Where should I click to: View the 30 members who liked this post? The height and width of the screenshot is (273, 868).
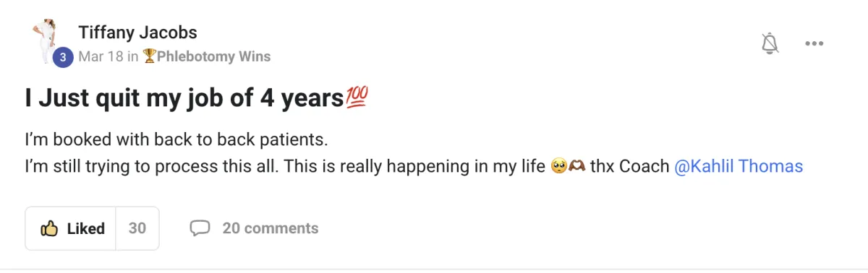click(137, 228)
